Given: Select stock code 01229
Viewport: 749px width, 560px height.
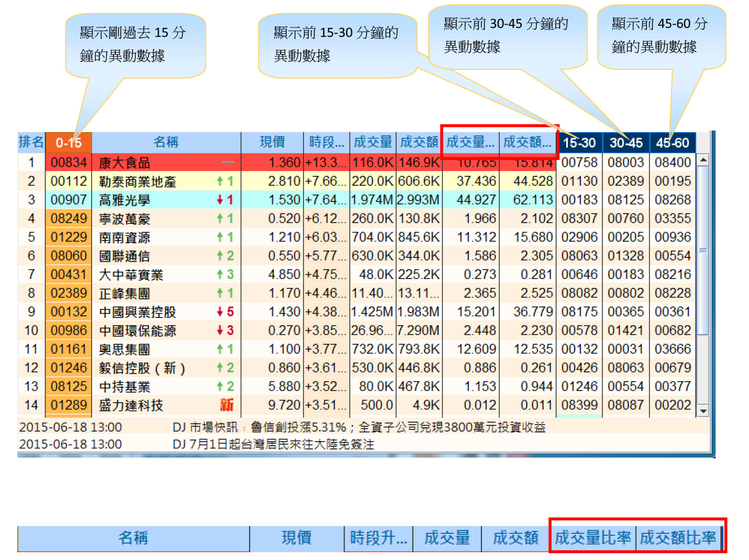Looking at the screenshot, I should (68, 237).
